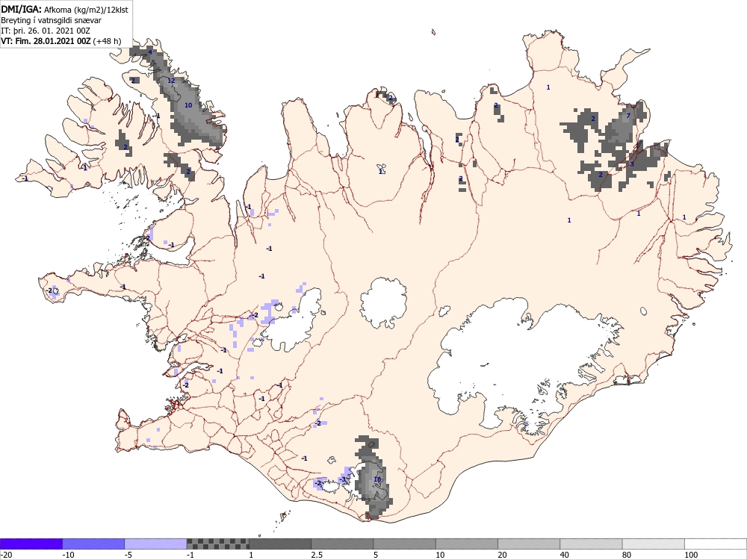Select the medium purple -10 to -5 swatch

(x=93, y=544)
